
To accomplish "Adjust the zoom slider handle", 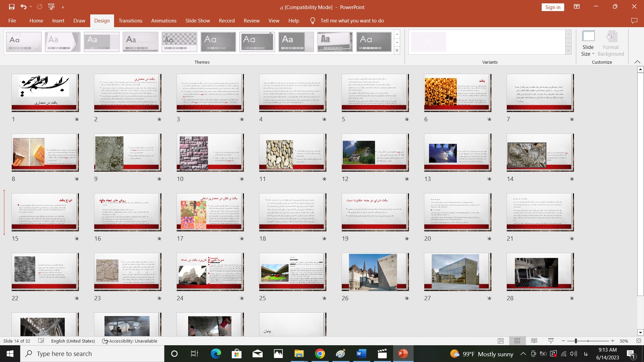I will (576, 341).
